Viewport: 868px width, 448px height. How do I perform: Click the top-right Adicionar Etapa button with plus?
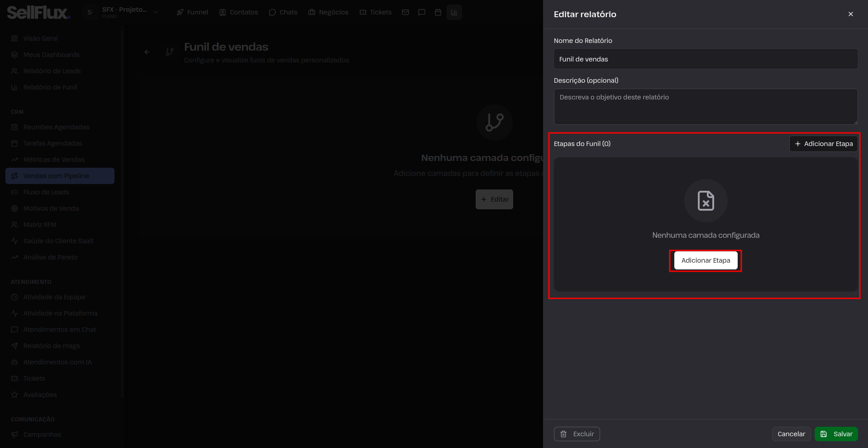(823, 144)
